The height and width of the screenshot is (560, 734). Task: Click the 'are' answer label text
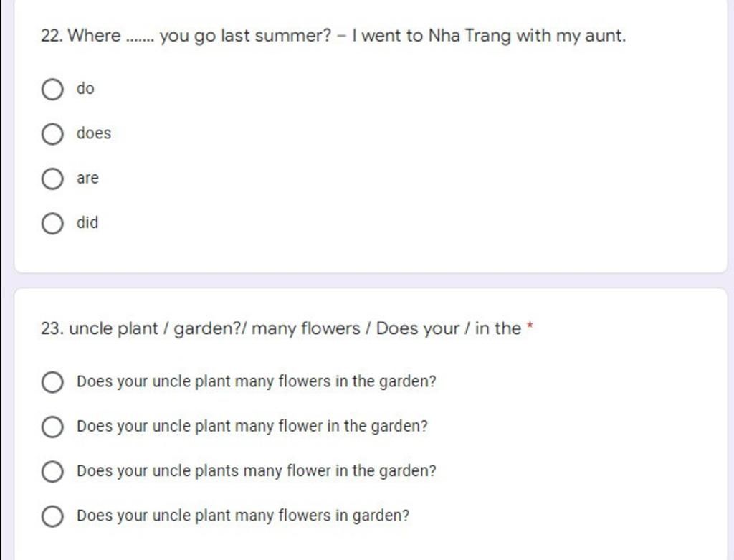(87, 178)
